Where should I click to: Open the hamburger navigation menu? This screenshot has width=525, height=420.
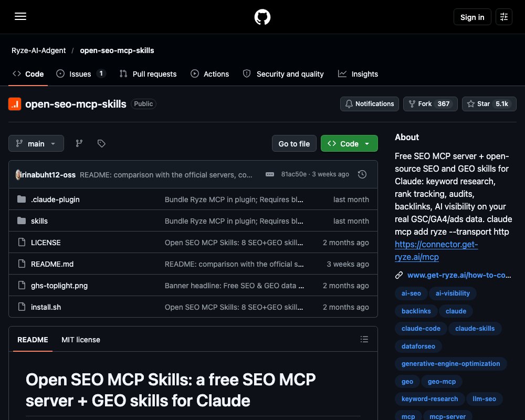click(20, 16)
